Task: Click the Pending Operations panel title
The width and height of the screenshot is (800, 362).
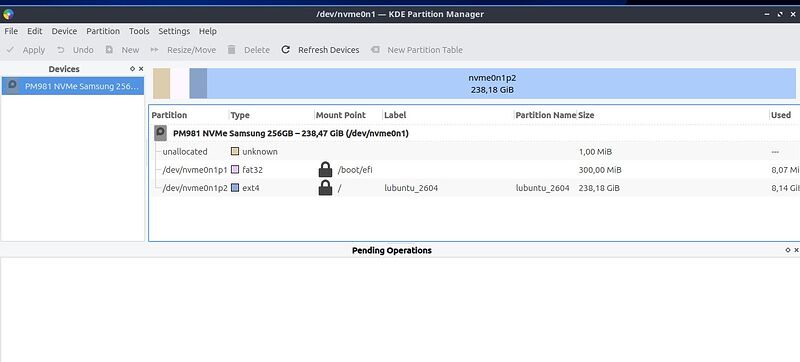Action: (392, 250)
